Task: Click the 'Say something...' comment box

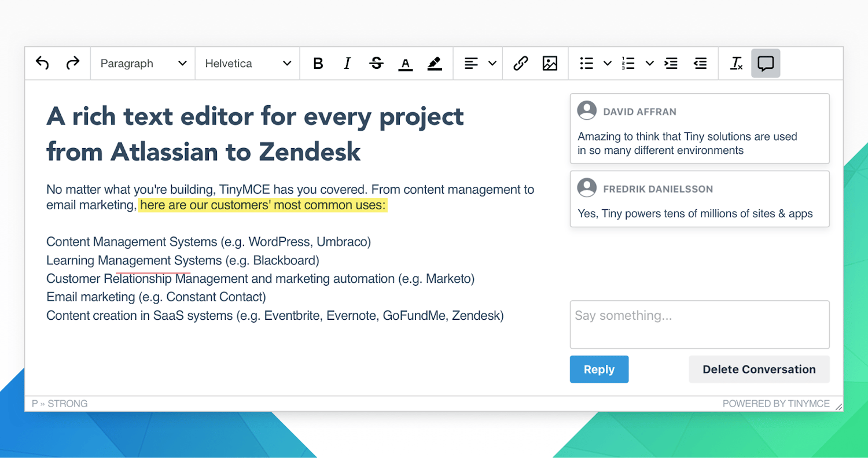Action: (700, 324)
